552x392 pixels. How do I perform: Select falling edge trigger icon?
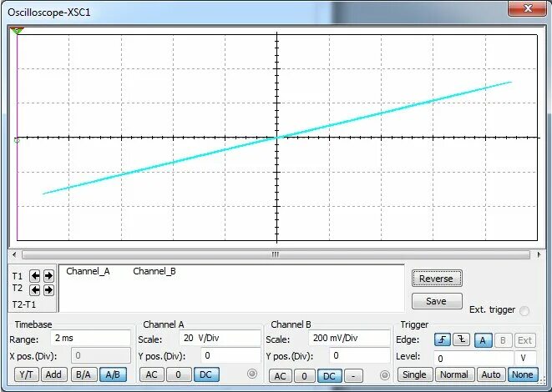point(461,340)
